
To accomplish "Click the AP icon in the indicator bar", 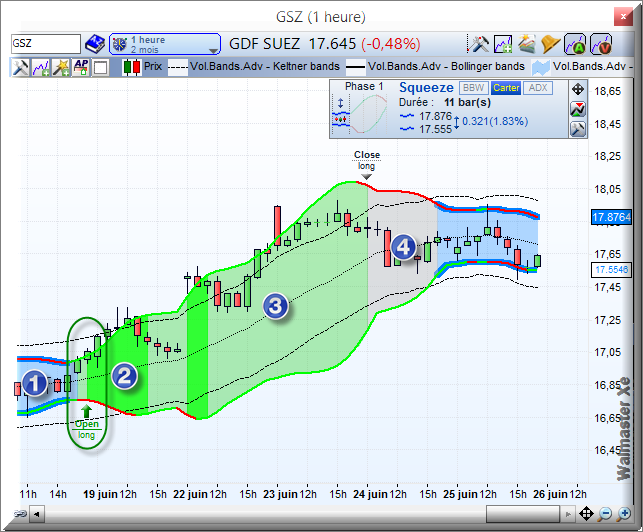I will click(x=81, y=67).
